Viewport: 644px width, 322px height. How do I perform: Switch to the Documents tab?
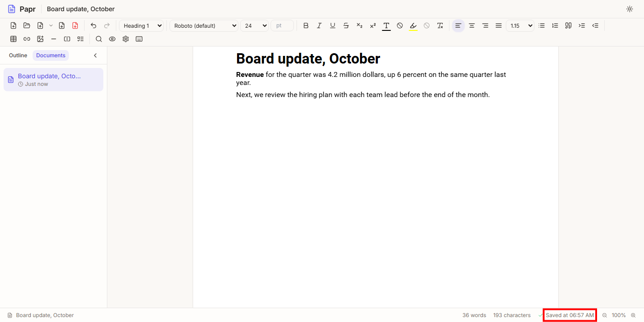[x=51, y=55]
